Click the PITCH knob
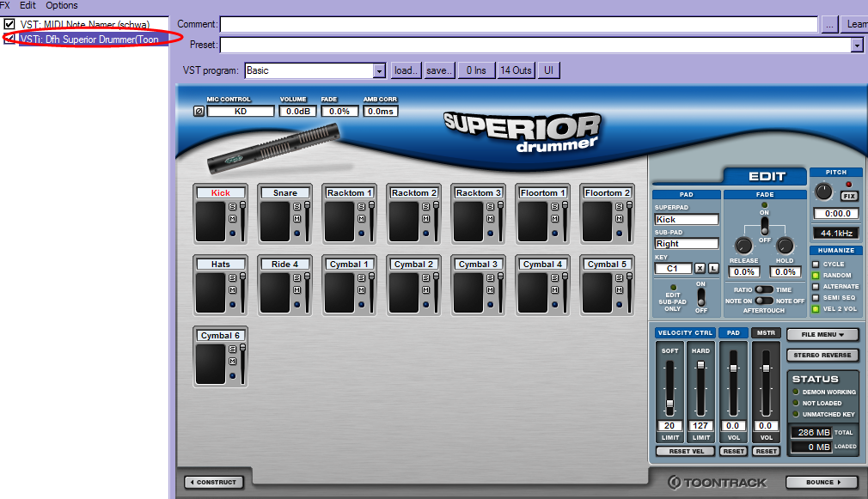868x499 pixels. tap(823, 192)
